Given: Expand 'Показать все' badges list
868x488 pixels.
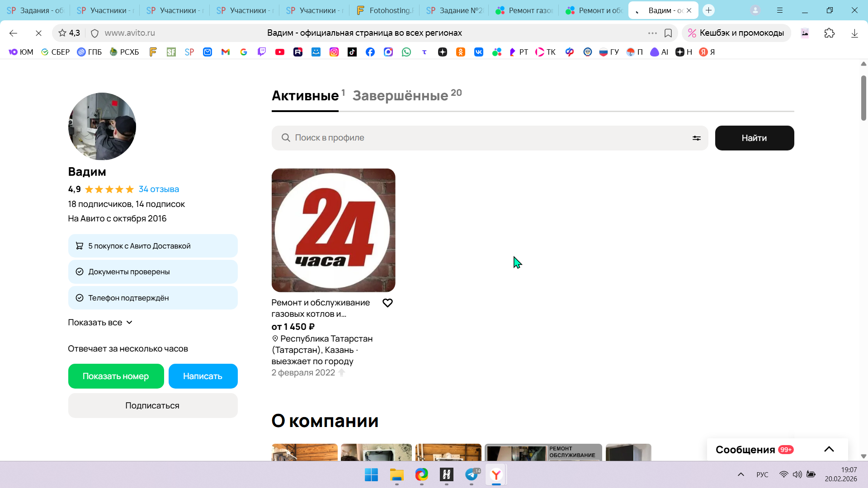Looking at the screenshot, I should (x=100, y=323).
